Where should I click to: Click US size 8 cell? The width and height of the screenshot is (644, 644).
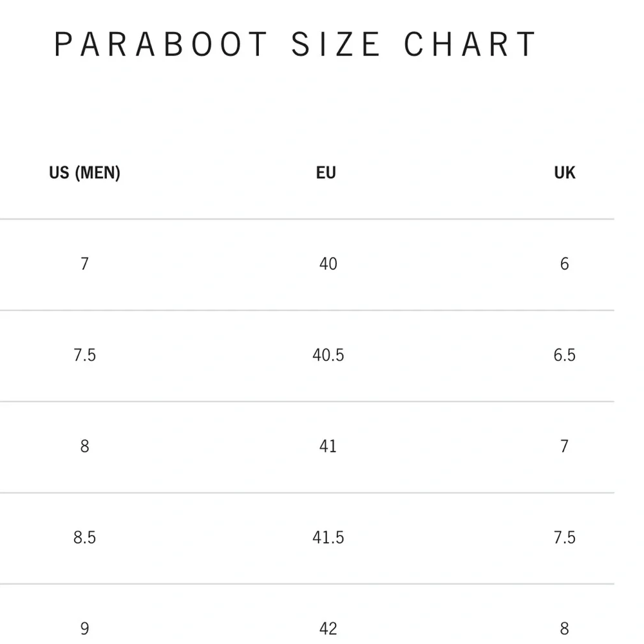pos(84,446)
